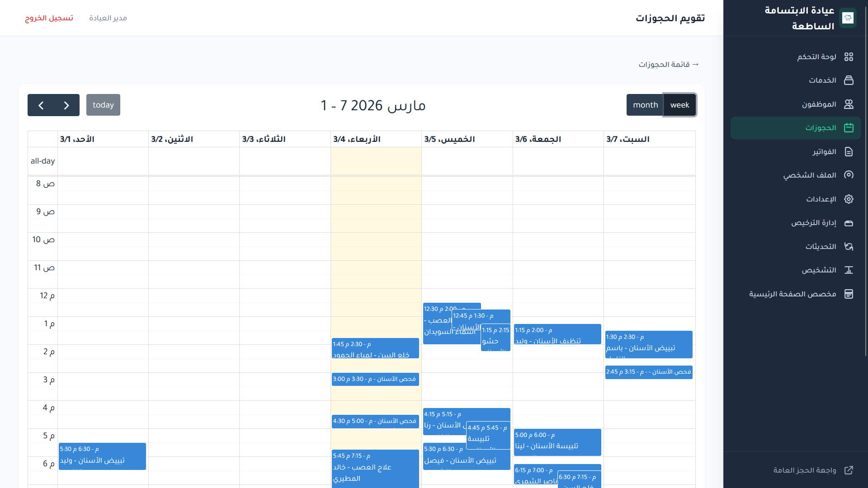This screenshot has width=868, height=488.
Task: Open the 3:00 Wednesday dental checkup event
Action: point(375,379)
